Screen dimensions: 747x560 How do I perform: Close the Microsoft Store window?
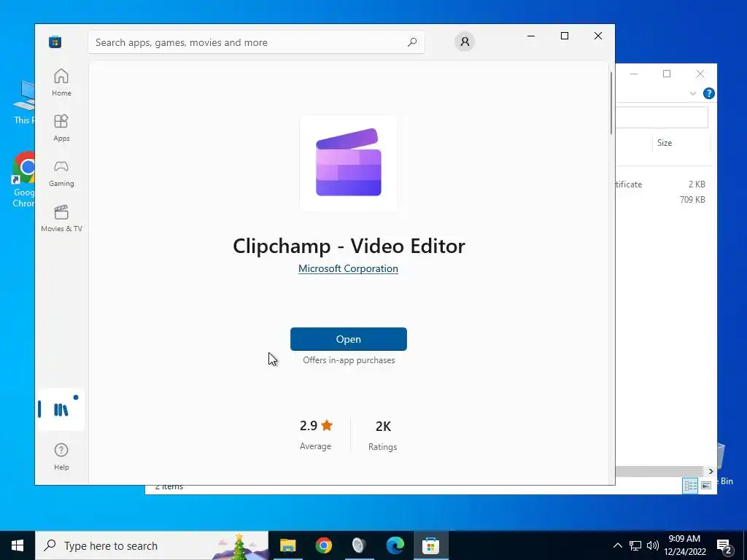(598, 36)
